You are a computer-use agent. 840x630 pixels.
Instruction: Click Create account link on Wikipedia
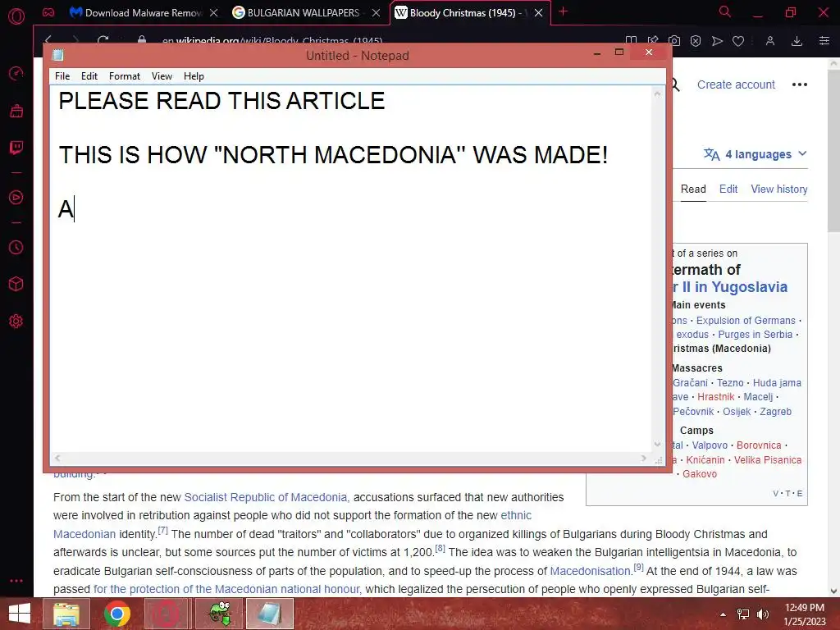point(736,84)
